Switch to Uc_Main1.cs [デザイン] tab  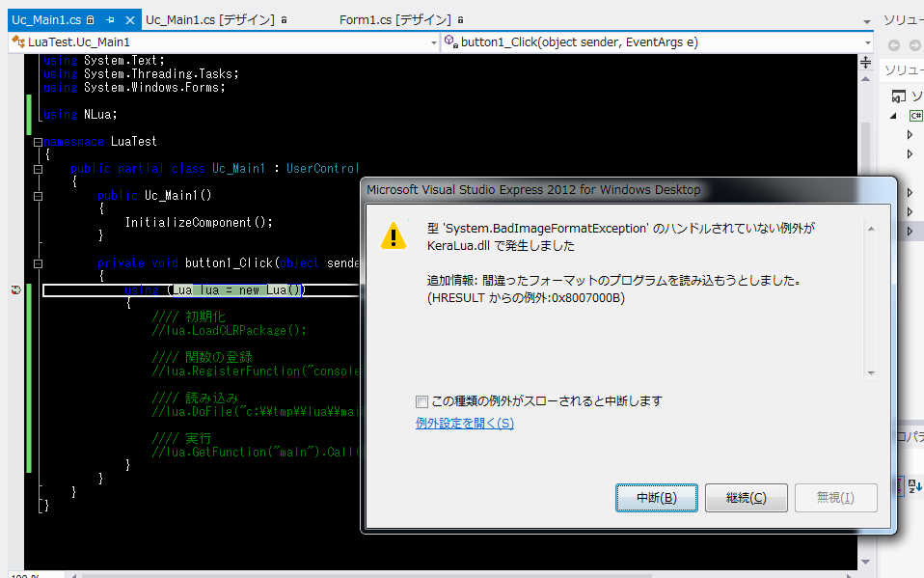point(216,20)
